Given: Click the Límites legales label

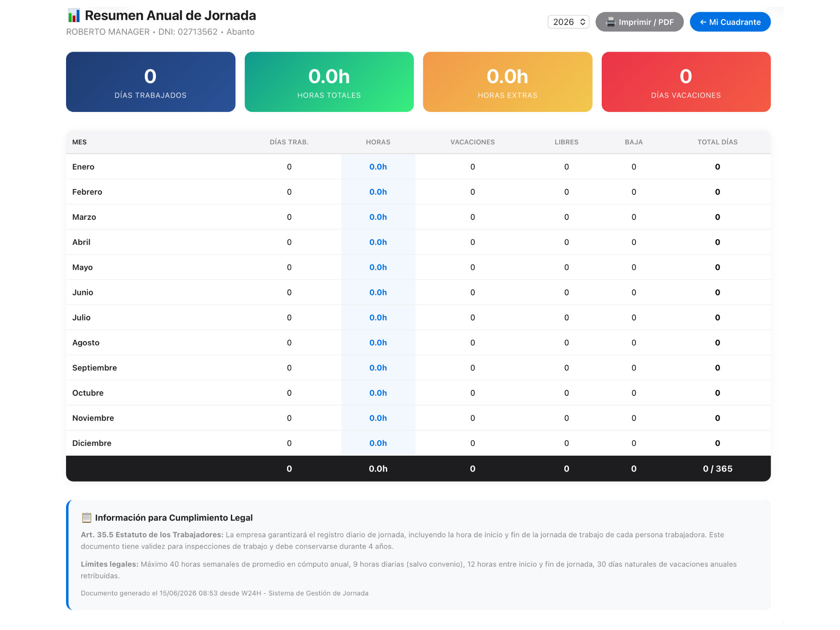Looking at the screenshot, I should tap(110, 564).
